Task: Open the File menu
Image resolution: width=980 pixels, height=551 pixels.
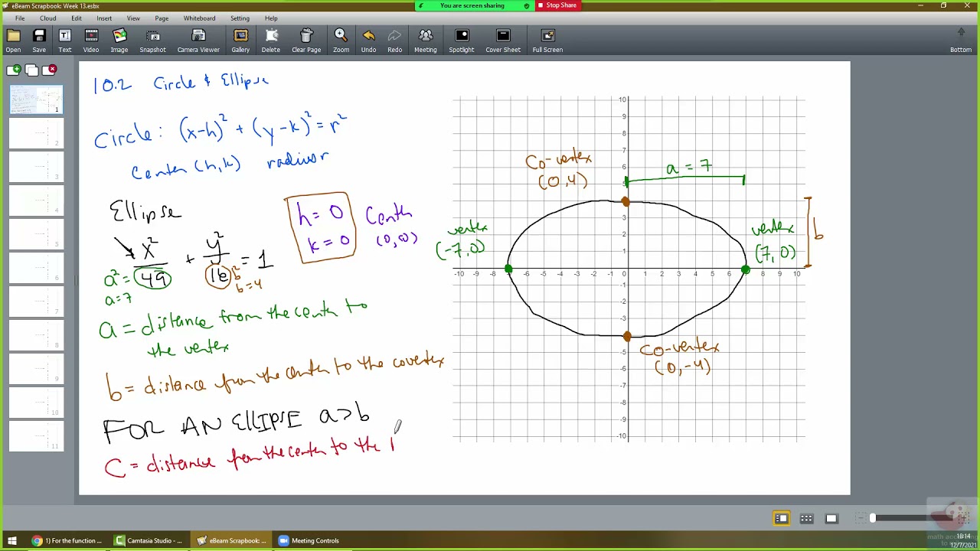Action: (20, 18)
